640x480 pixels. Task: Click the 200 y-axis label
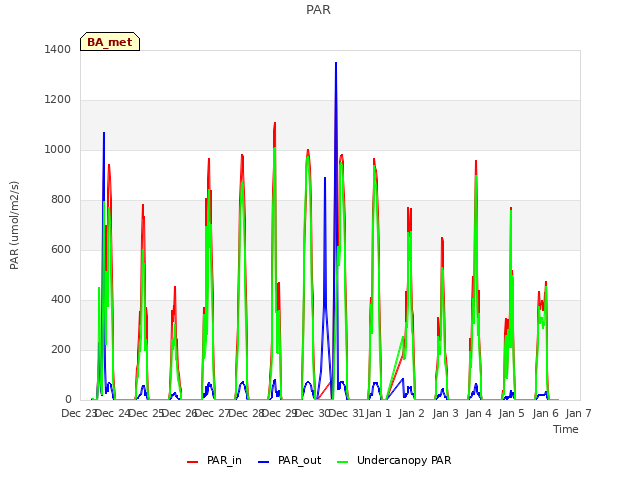[61, 349]
